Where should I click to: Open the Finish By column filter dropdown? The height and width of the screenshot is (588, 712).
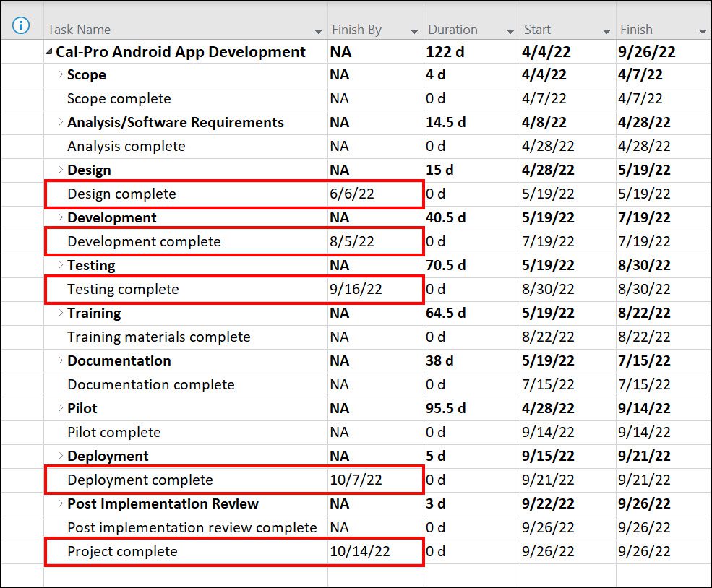(x=414, y=31)
